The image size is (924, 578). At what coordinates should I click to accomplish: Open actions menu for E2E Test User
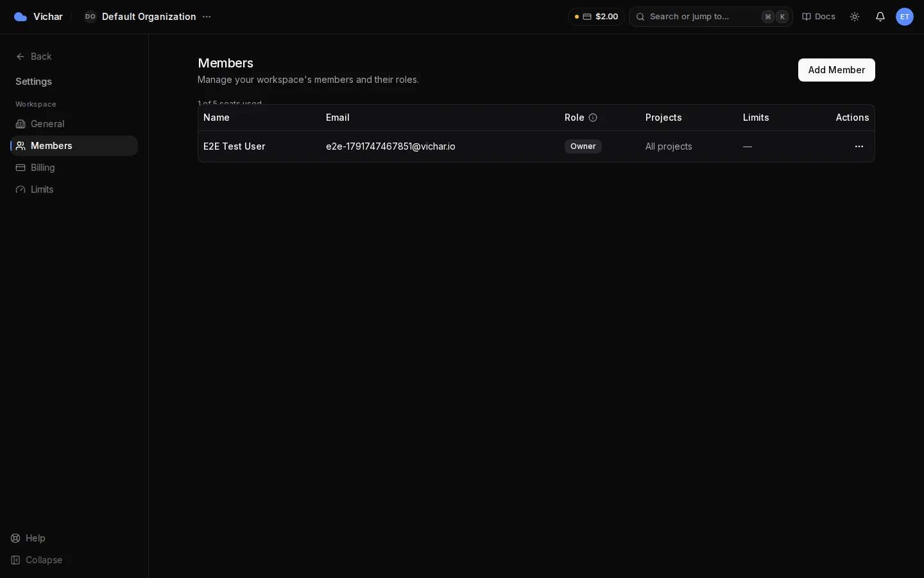859,146
